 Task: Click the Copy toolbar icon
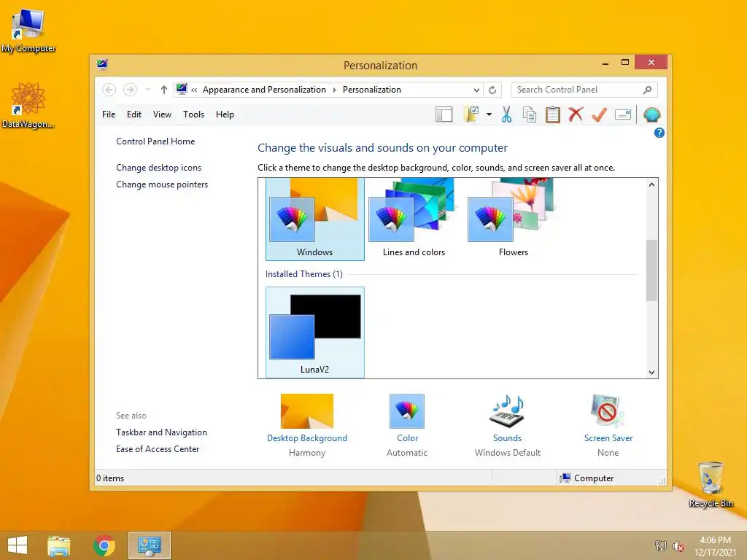pos(530,114)
